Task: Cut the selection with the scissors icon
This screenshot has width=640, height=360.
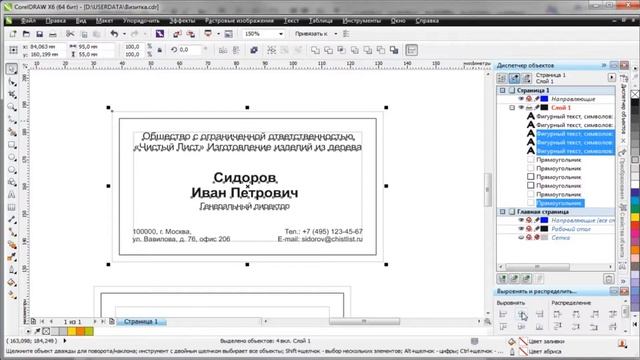Action: [x=70, y=34]
